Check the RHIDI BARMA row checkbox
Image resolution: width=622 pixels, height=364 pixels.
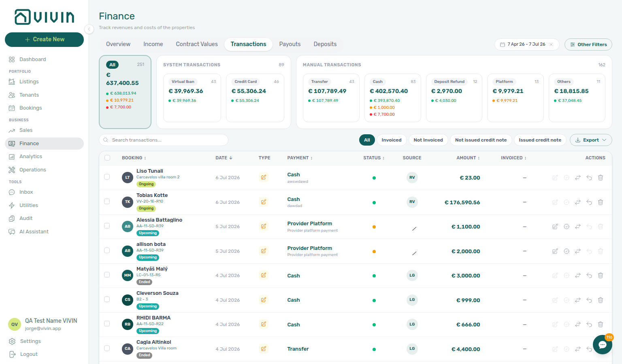107,324
